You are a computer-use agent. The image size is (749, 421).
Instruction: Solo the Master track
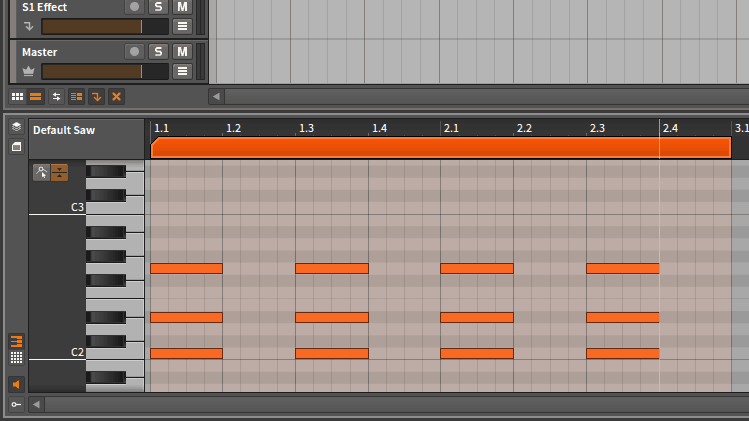(x=158, y=52)
